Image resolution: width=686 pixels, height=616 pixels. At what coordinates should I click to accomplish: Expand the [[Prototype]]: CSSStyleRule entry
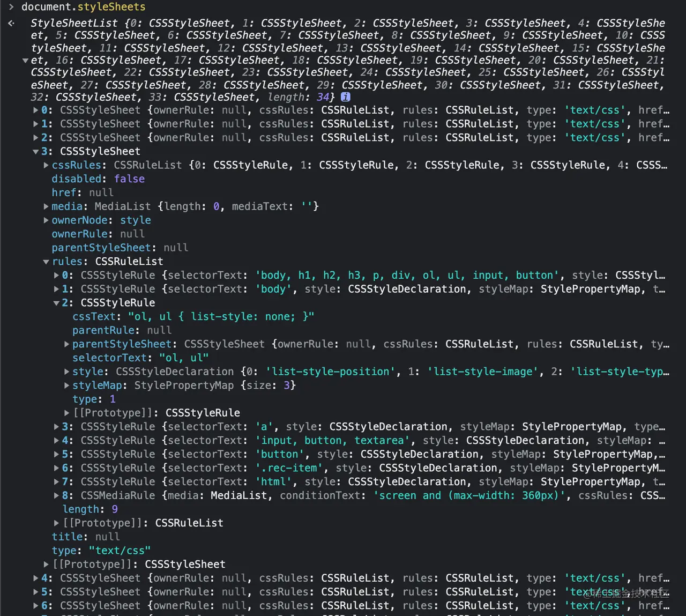pos(67,413)
